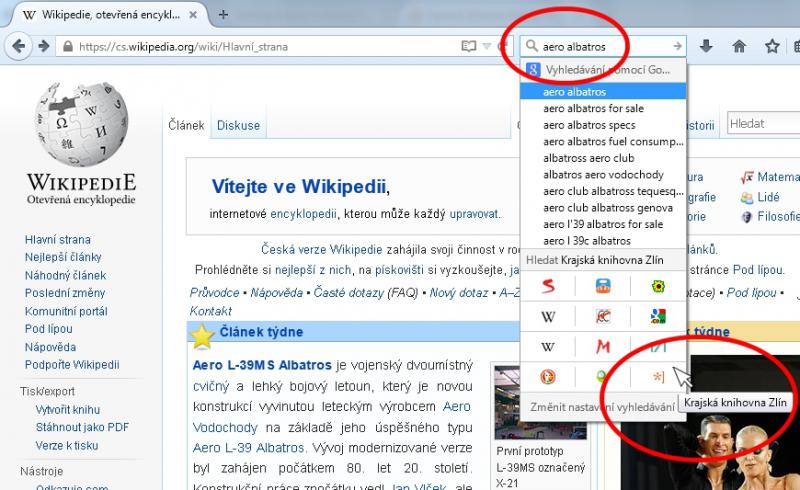Image resolution: width=800 pixels, height=490 pixels.
Task: Select the DuckDuckGo search engine icon
Action: point(548,377)
